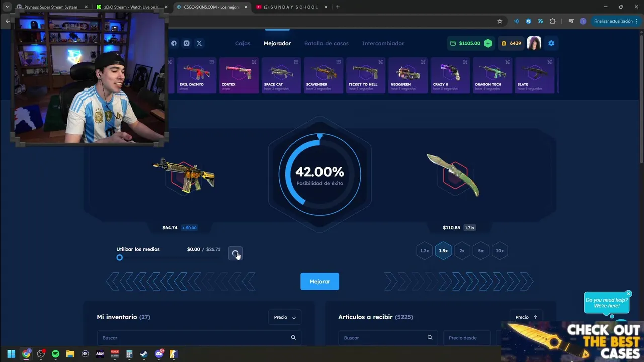Search articles to receive with the magnifier icon
This screenshot has width=644, height=362.
point(430,338)
